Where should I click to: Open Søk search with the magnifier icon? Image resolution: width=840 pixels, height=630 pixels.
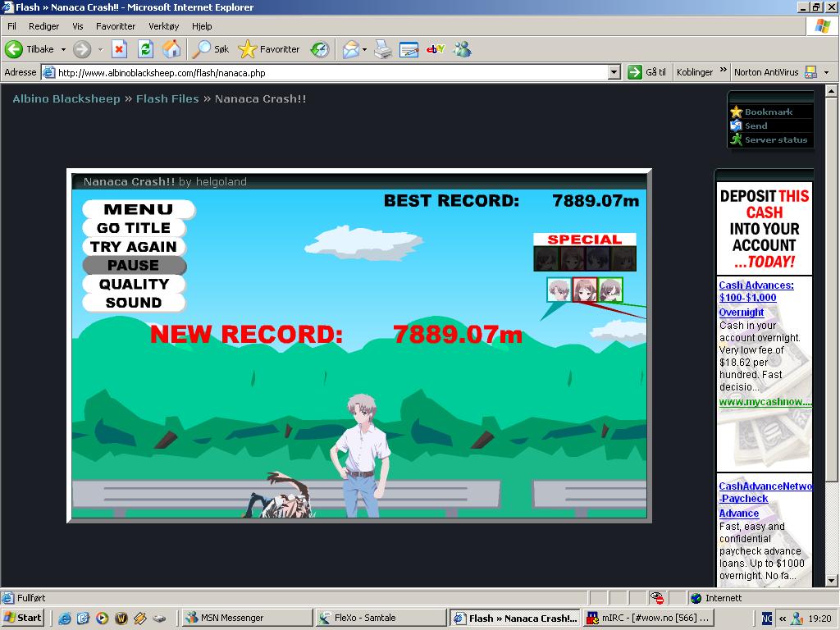[x=211, y=49]
